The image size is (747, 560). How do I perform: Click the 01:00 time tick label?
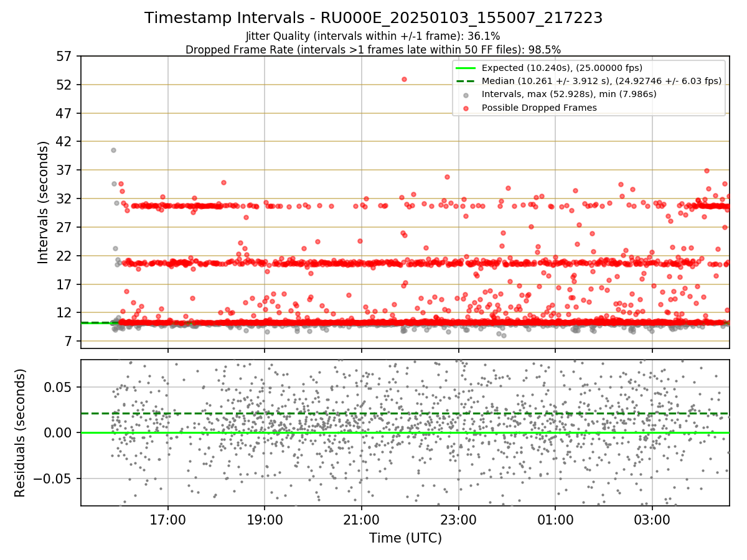click(x=555, y=520)
